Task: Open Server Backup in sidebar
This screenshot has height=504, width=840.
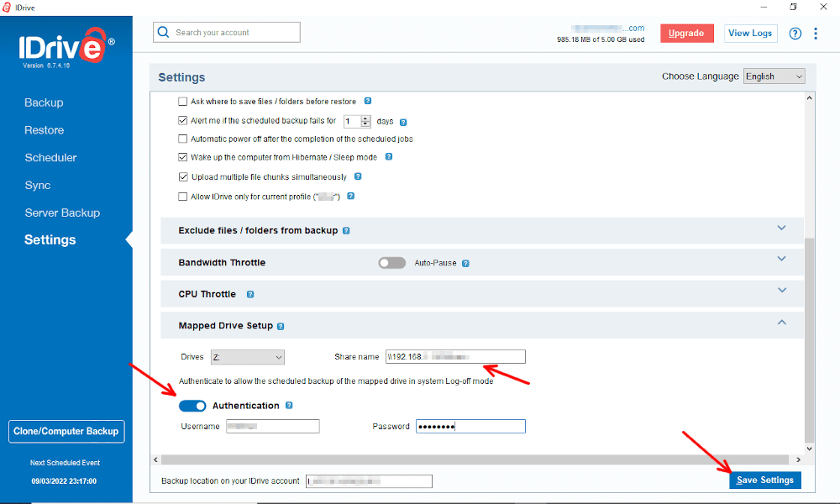Action: tap(62, 213)
